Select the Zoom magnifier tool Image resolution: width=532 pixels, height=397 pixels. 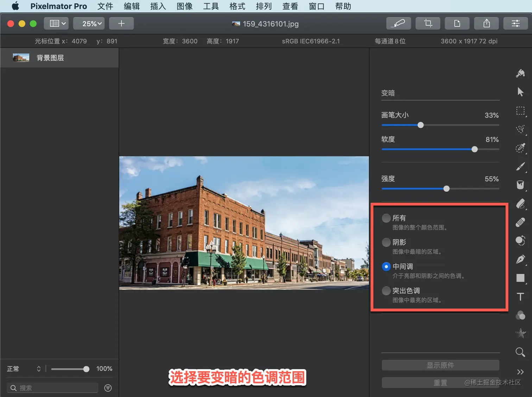pos(520,352)
